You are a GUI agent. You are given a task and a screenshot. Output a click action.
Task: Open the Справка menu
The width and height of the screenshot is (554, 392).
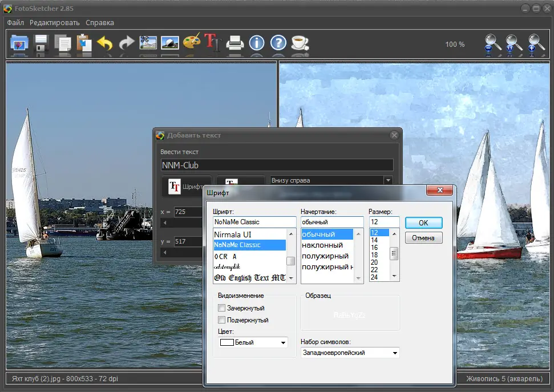(100, 23)
